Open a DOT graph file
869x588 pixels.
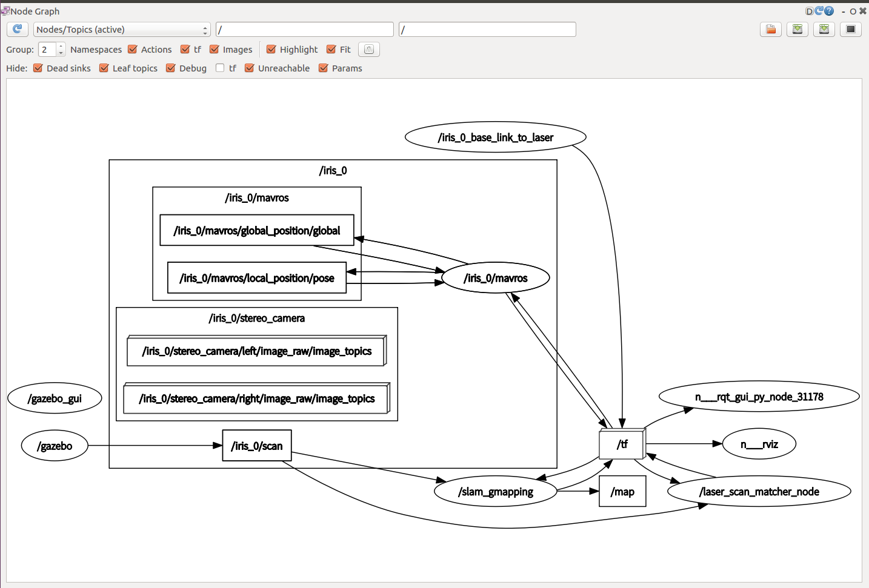click(x=770, y=29)
